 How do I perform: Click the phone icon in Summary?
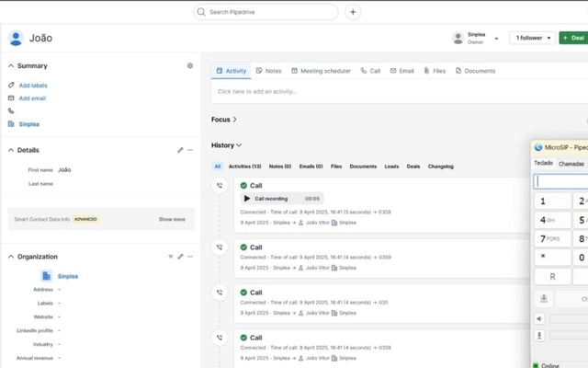[11, 110]
